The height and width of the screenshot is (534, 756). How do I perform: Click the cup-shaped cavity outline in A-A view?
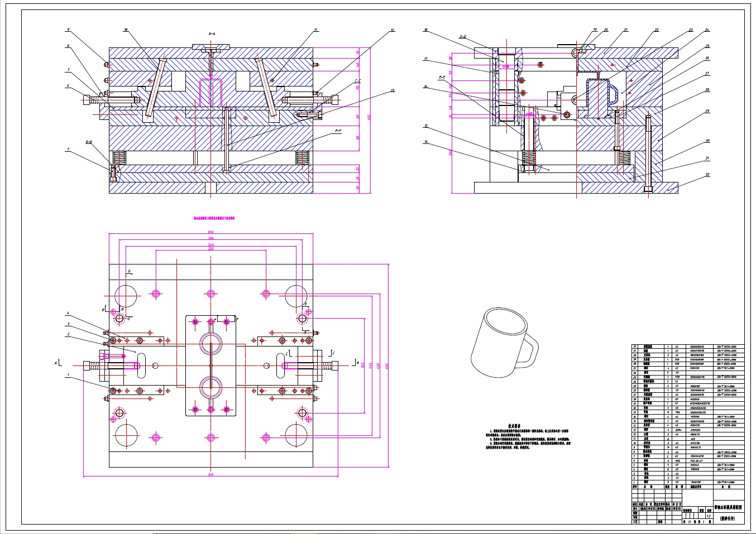210,93
